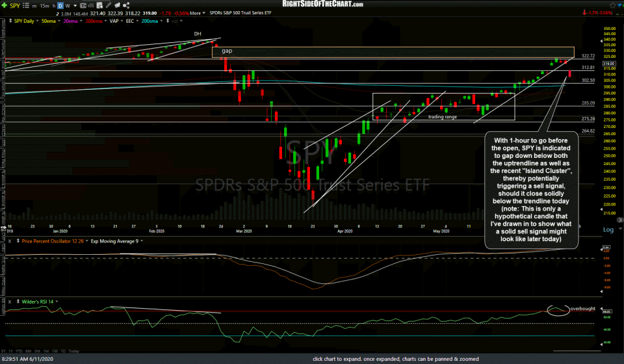The height and width of the screenshot is (364, 624).
Task: Click the 322.72 price level label
Action: [588, 56]
